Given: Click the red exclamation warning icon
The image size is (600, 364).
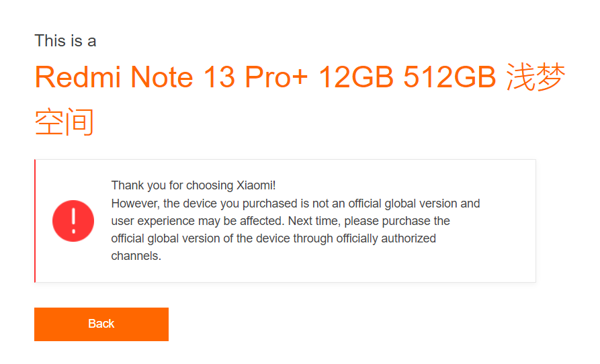Looking at the screenshot, I should click(x=73, y=221).
